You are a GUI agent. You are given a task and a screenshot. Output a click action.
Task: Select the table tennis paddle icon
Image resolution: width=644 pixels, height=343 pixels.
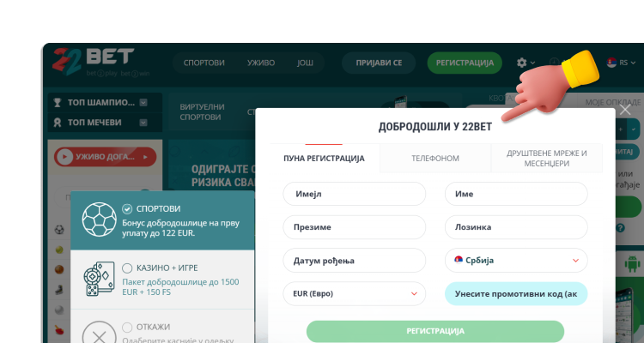[x=59, y=329]
